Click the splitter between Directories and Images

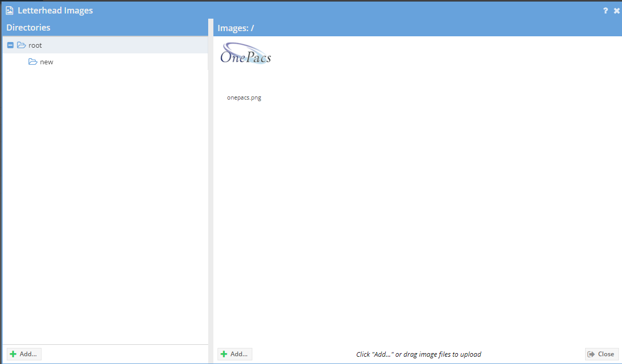(211, 190)
